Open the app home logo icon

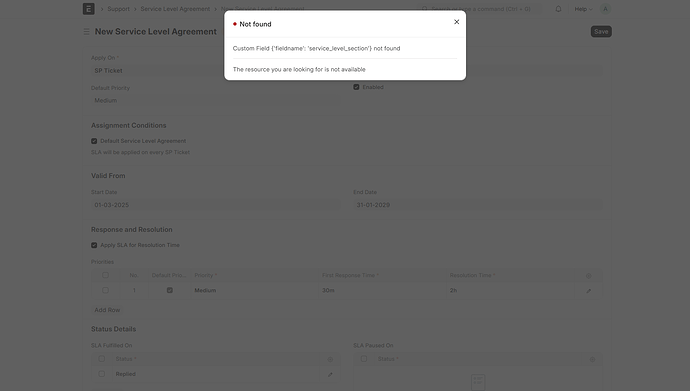point(88,9)
